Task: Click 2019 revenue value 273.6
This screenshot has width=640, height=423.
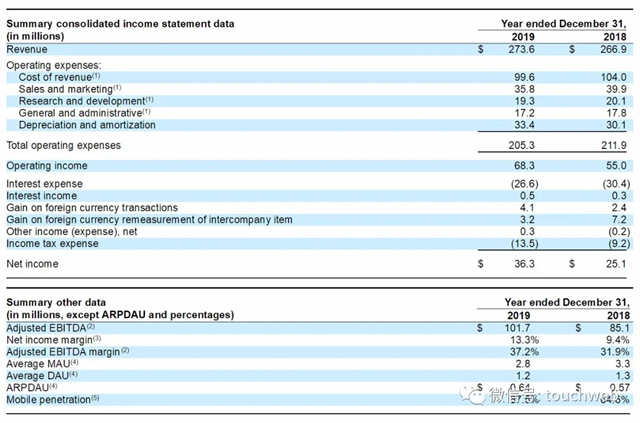Action: (521, 49)
